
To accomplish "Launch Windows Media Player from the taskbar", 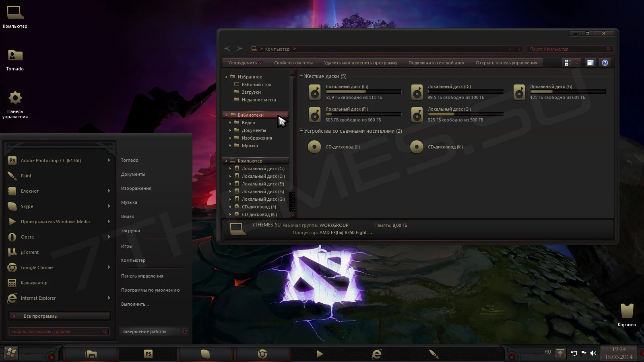I will click(x=320, y=354).
